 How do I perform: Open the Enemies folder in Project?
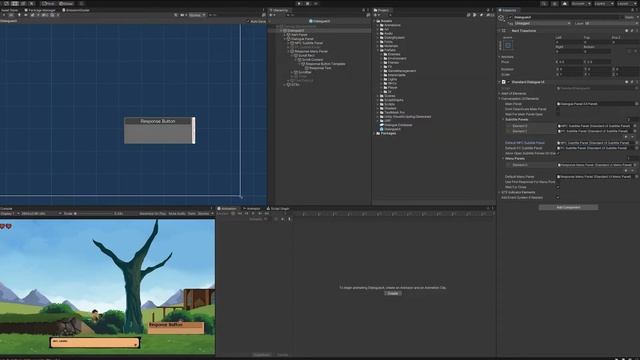pyautogui.click(x=394, y=54)
